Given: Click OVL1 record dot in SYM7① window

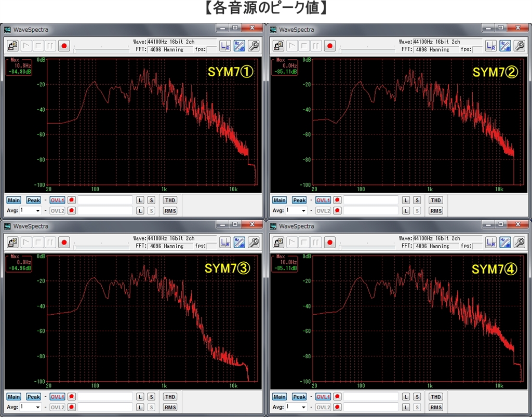Looking at the screenshot, I should pyautogui.click(x=71, y=200).
